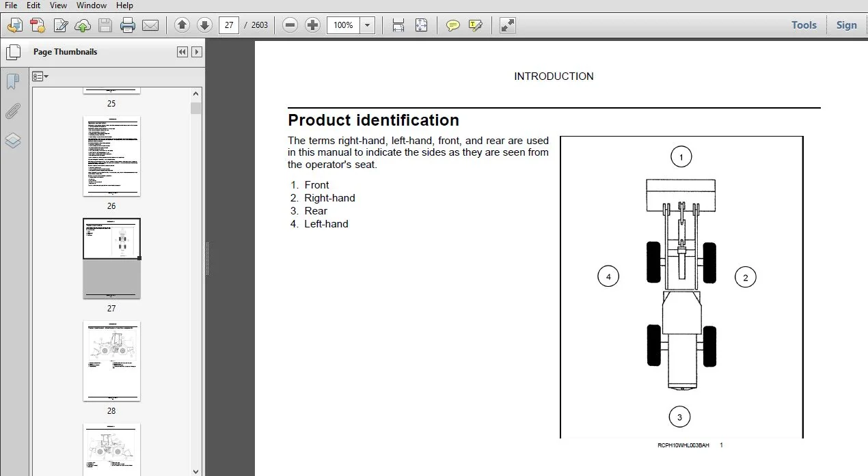Open the Sign pane
This screenshot has height=476, width=868.
(846, 25)
